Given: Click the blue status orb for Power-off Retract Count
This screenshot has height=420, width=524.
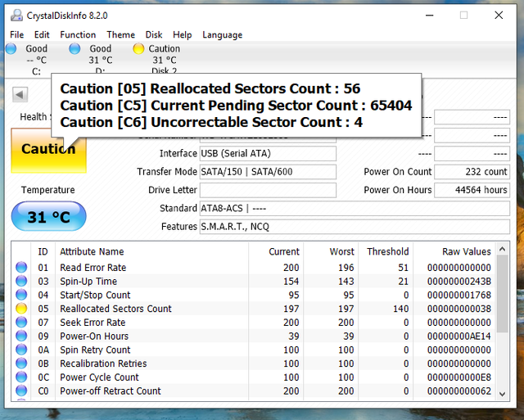Looking at the screenshot, I should click(21, 391).
